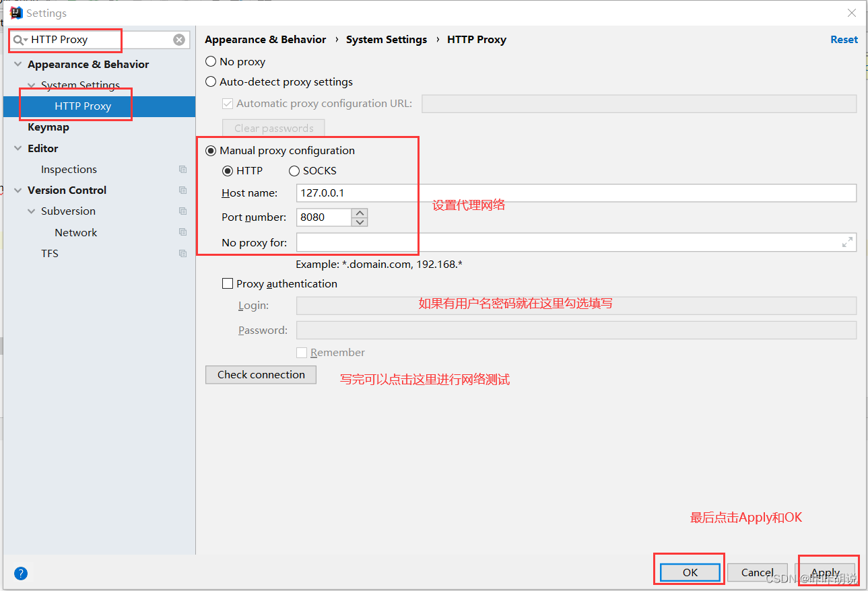Click the settings search box
Viewport: 868px width, 591px height.
tap(99, 40)
